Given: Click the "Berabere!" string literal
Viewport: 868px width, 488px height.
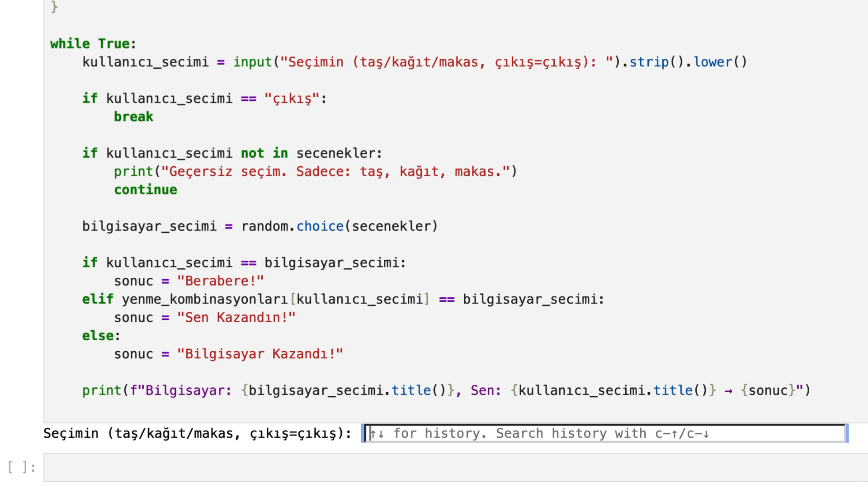Looking at the screenshot, I should (x=220, y=281).
